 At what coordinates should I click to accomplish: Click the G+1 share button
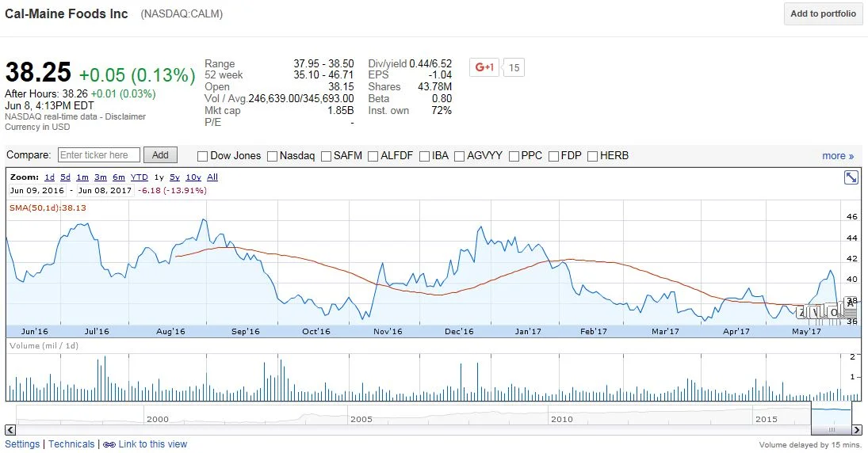coord(484,67)
